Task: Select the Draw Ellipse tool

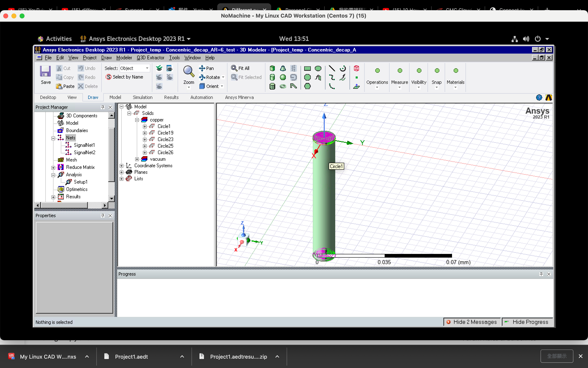Action: [318, 68]
